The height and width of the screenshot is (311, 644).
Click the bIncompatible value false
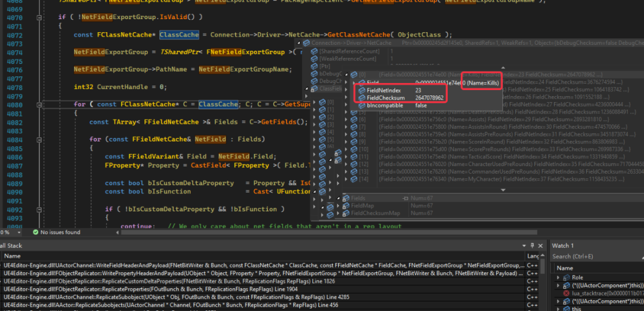[x=421, y=106]
